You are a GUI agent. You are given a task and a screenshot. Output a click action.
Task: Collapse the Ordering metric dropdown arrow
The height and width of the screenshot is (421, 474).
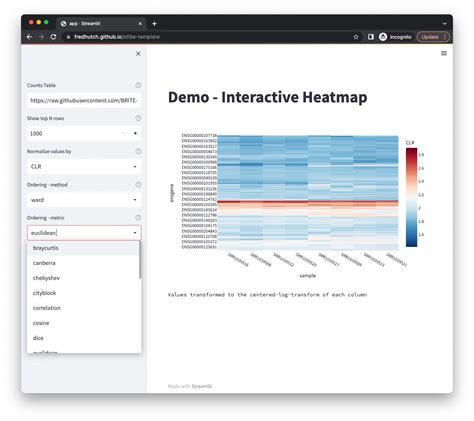[x=135, y=233]
